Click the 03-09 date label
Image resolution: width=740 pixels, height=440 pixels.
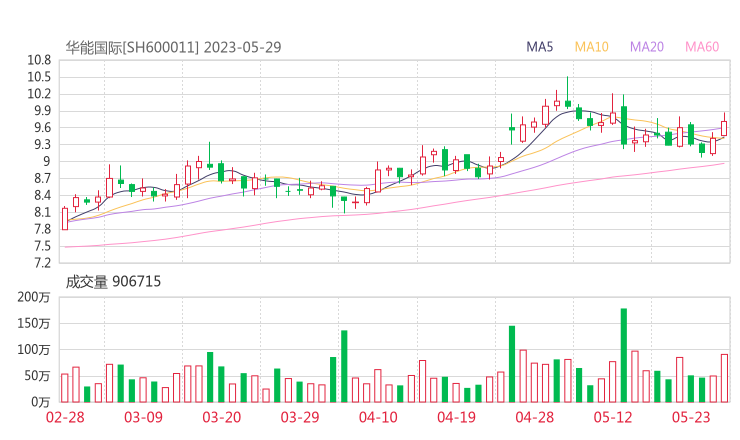click(x=143, y=417)
